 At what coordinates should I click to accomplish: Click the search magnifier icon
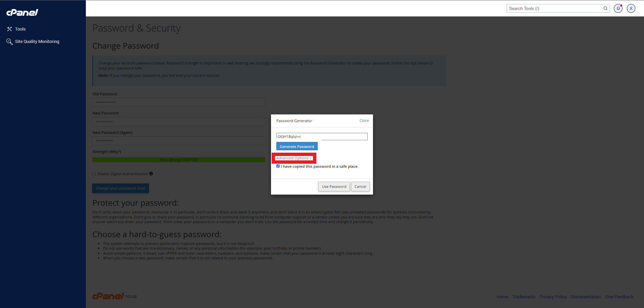click(x=605, y=8)
